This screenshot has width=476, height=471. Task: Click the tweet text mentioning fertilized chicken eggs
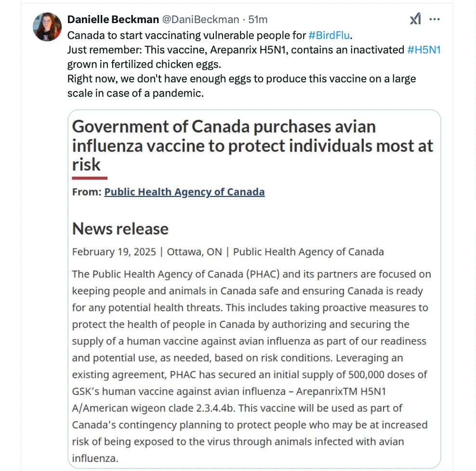tap(144, 65)
